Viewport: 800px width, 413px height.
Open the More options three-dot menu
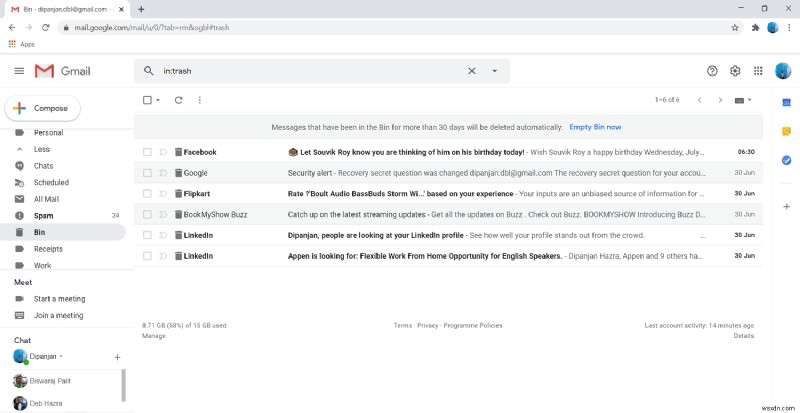click(199, 100)
